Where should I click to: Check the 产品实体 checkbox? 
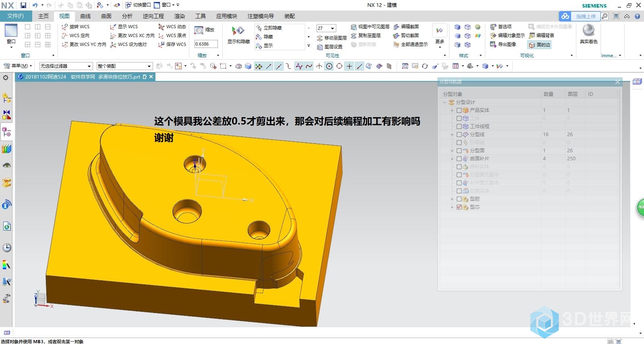point(459,110)
